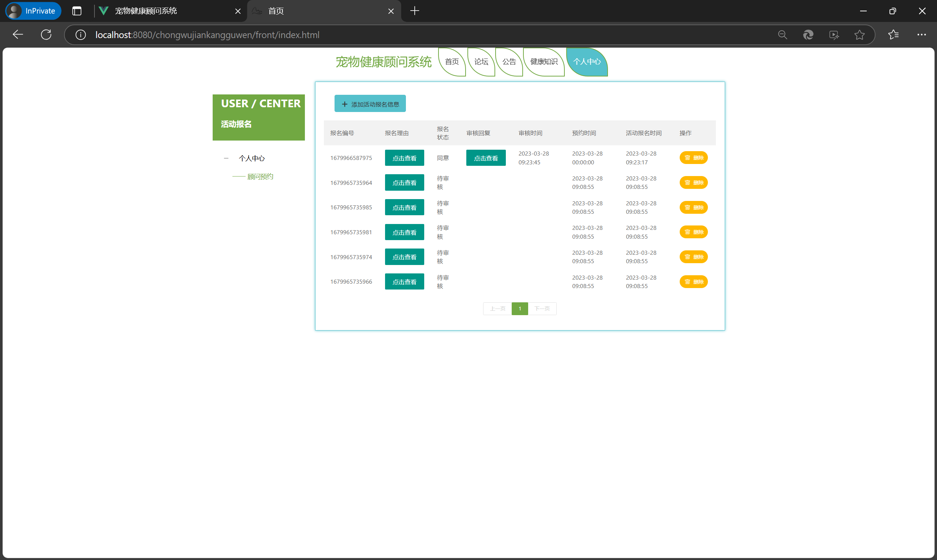Screen dimensions: 937x560
Task: View 审核回复 for the approved registration
Action: click(x=485, y=158)
